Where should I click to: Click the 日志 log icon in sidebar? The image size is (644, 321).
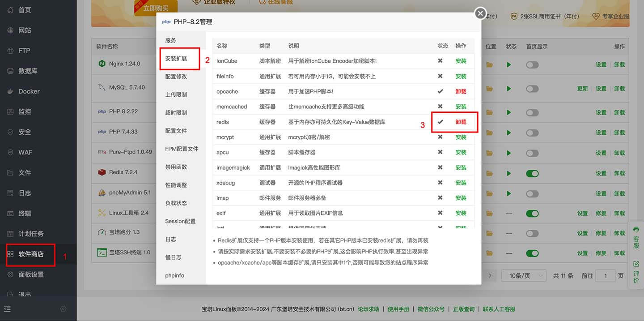(11, 193)
